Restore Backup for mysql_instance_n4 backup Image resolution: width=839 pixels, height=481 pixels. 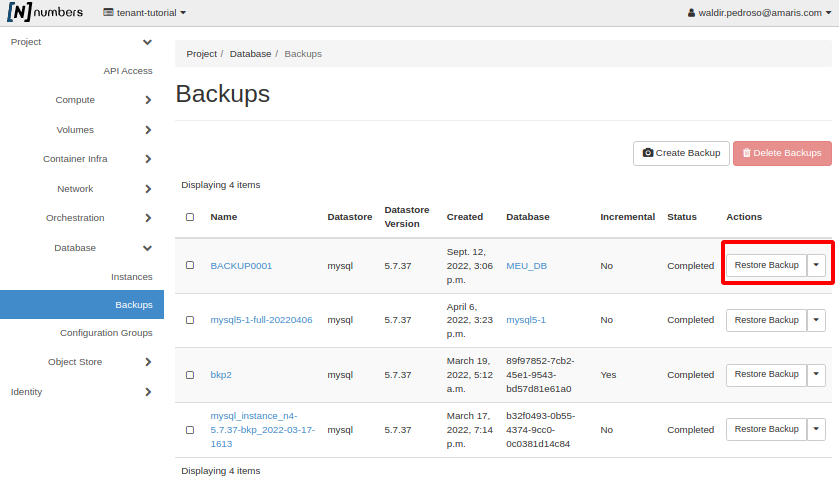(x=766, y=430)
